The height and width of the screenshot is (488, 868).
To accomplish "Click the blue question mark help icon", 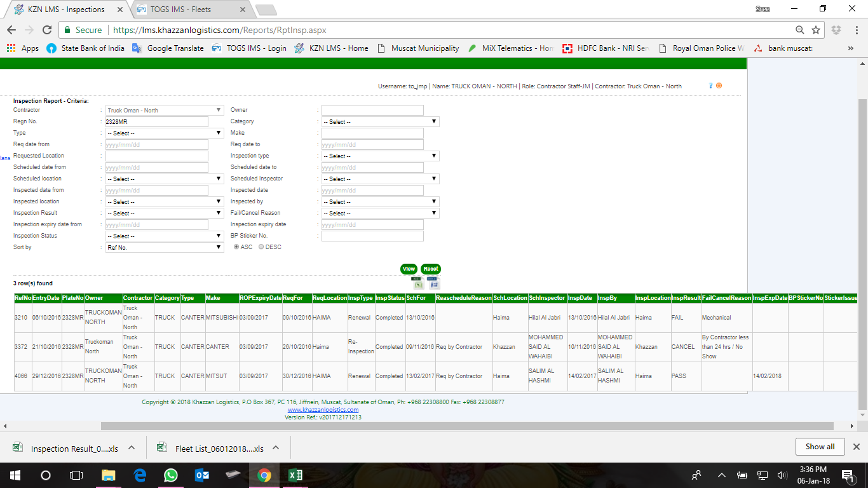I will pyautogui.click(x=711, y=86).
